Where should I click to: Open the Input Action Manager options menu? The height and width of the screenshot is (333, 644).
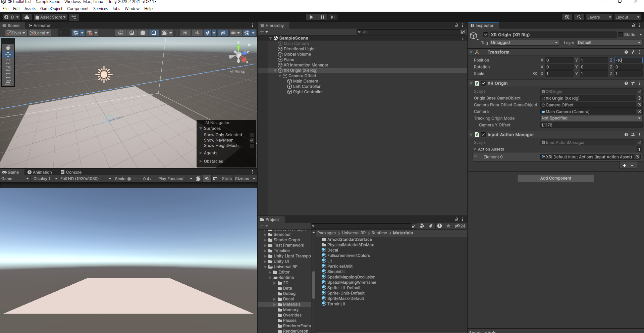pos(640,135)
